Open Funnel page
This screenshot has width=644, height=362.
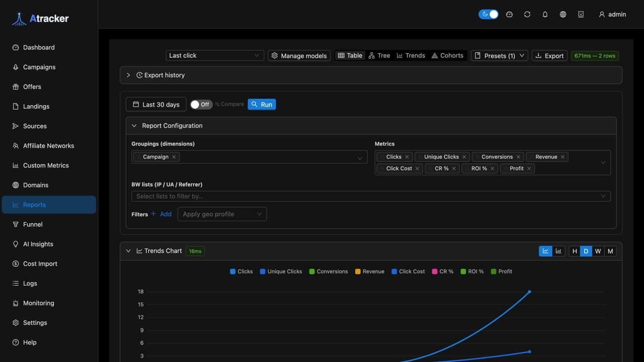[x=49, y=224]
